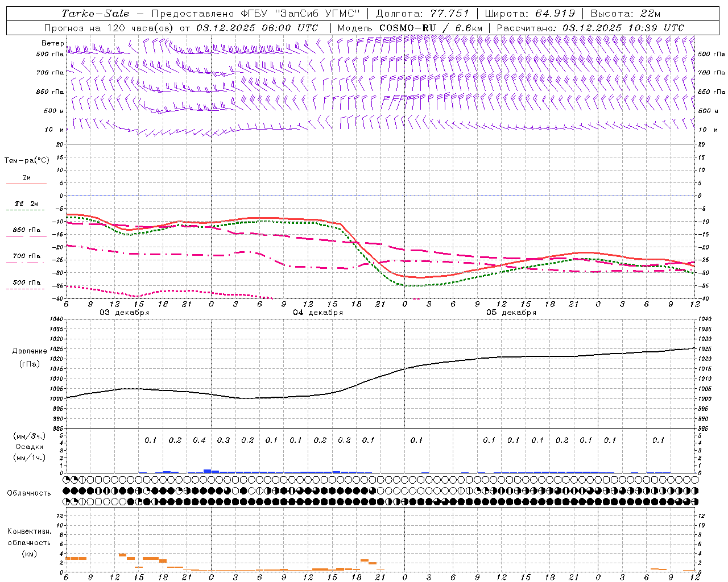Screen dimensions: 728x582
Task: Click the Tarko-Sale station title
Action: click(x=95, y=14)
